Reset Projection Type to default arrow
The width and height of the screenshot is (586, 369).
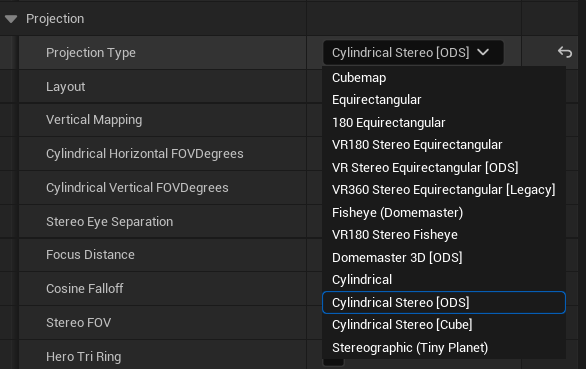click(x=565, y=52)
